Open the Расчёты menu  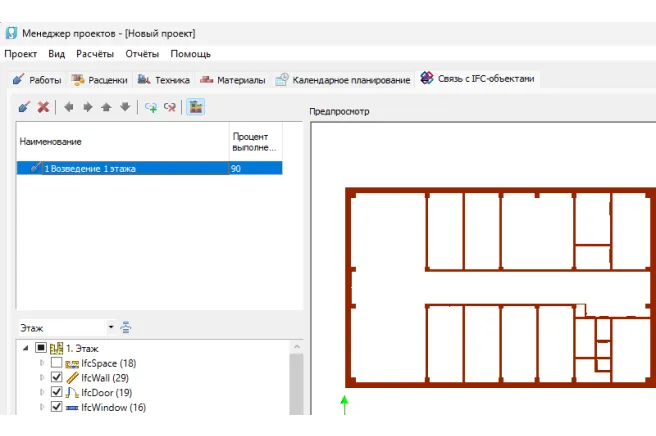coord(95,54)
